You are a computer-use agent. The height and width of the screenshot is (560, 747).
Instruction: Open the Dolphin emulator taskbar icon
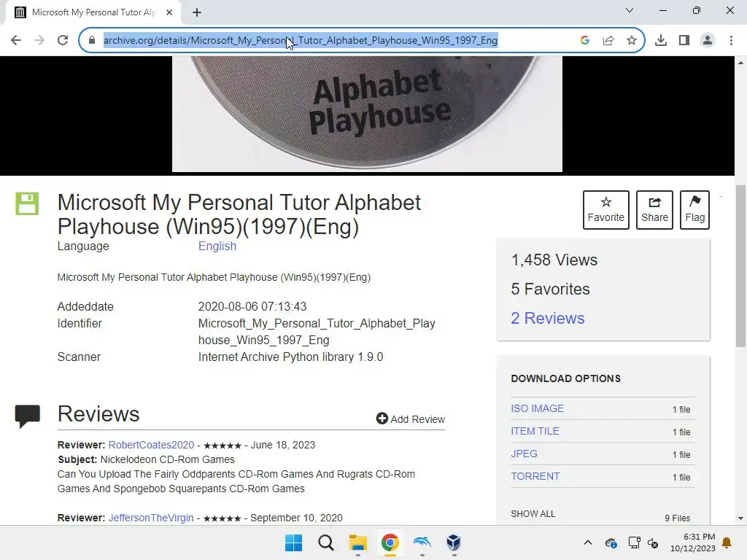422,542
